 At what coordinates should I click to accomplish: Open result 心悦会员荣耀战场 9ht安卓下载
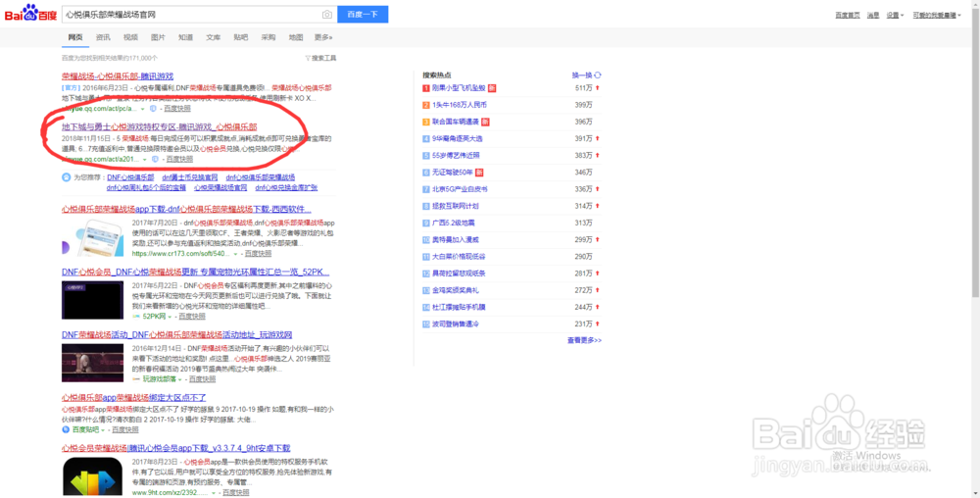pyautogui.click(x=175, y=449)
